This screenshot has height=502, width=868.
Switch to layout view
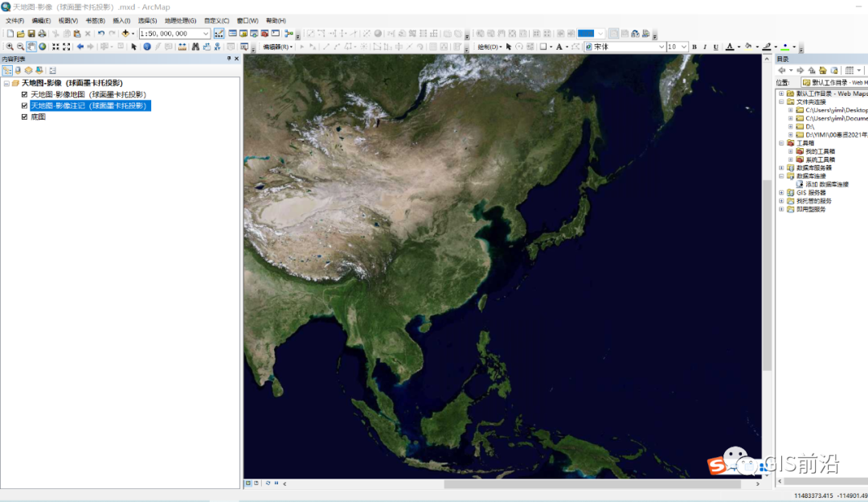[x=256, y=483]
